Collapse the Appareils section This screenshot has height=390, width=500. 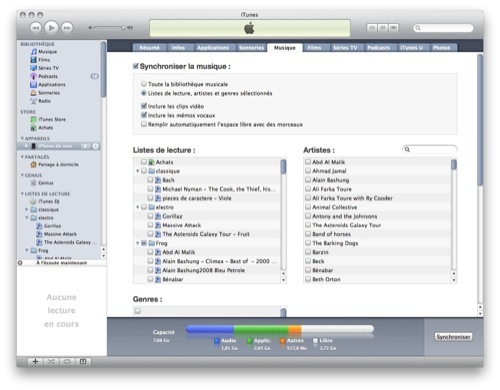[22, 138]
